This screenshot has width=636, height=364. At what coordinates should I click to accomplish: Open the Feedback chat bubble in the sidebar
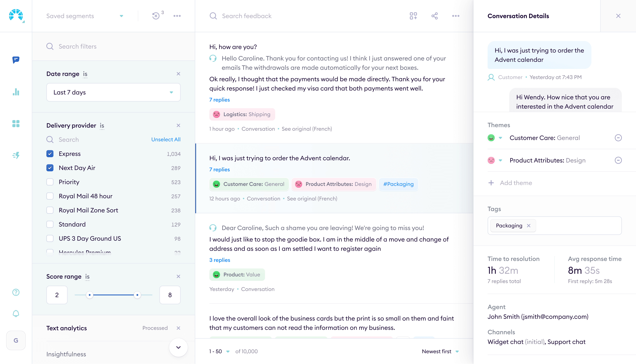click(16, 60)
